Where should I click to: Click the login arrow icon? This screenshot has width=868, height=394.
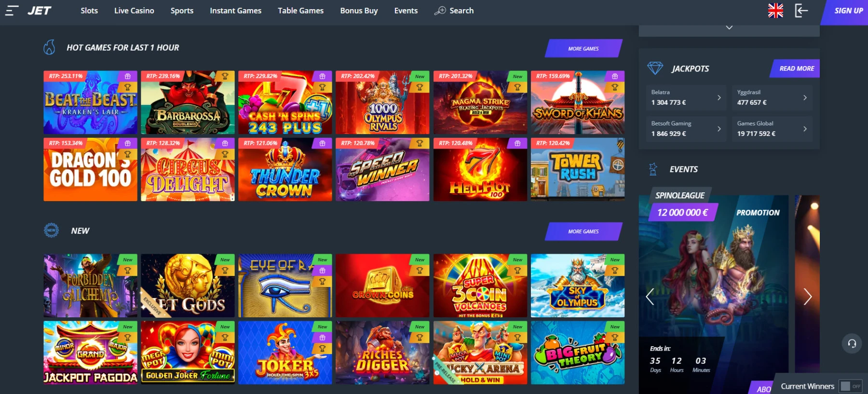tap(801, 11)
